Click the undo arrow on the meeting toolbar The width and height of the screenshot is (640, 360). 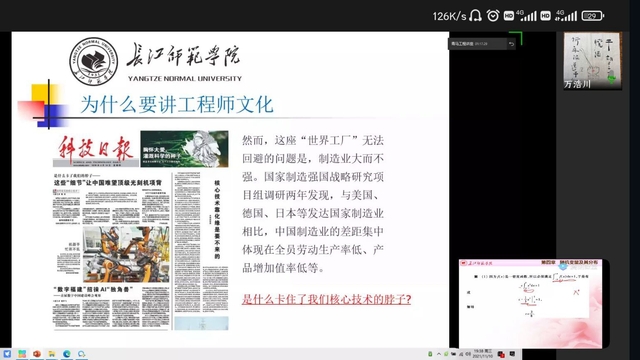pos(511,44)
